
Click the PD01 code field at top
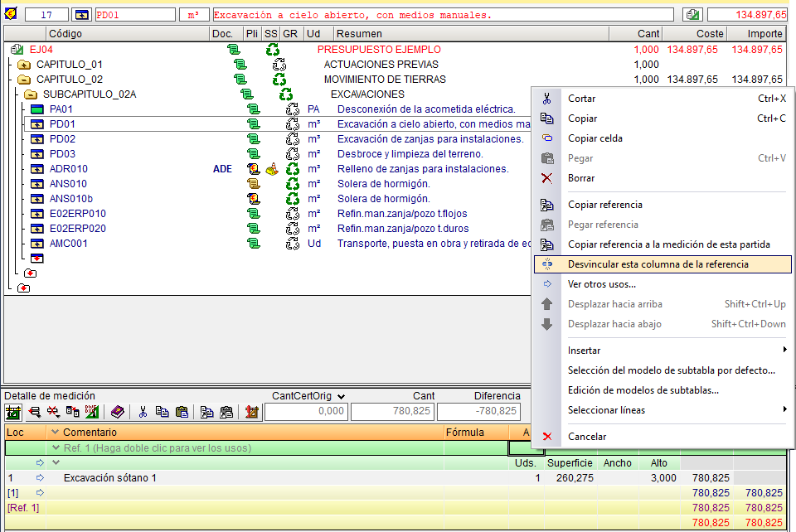[135, 14]
